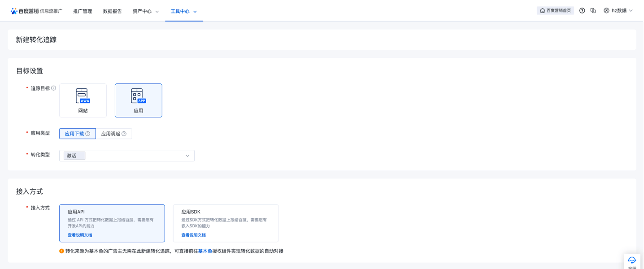Click the info icon next to 追踪目标
This screenshot has width=644, height=269.
pos(54,88)
